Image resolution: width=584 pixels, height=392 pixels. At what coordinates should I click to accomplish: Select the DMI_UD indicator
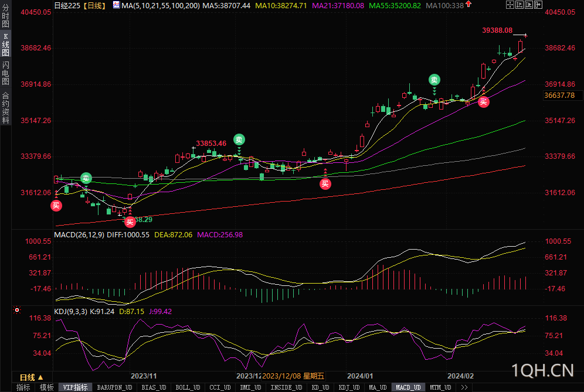coord(250,387)
